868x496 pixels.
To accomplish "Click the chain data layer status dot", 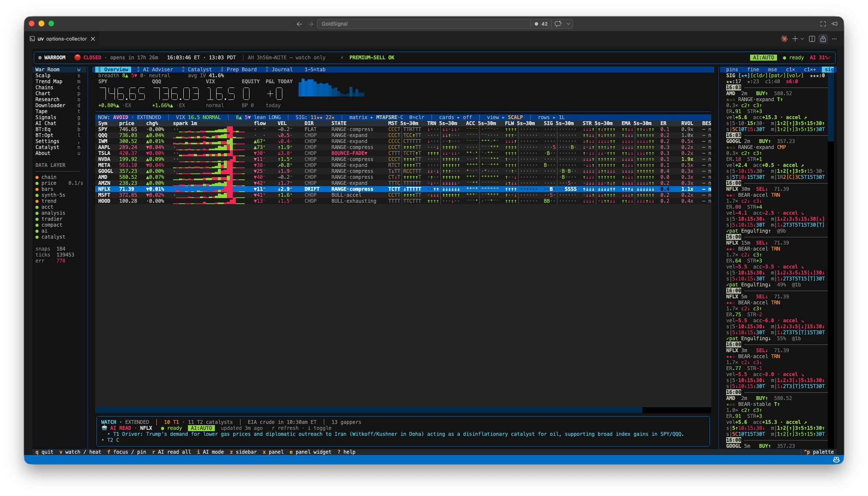I will pos(37,177).
